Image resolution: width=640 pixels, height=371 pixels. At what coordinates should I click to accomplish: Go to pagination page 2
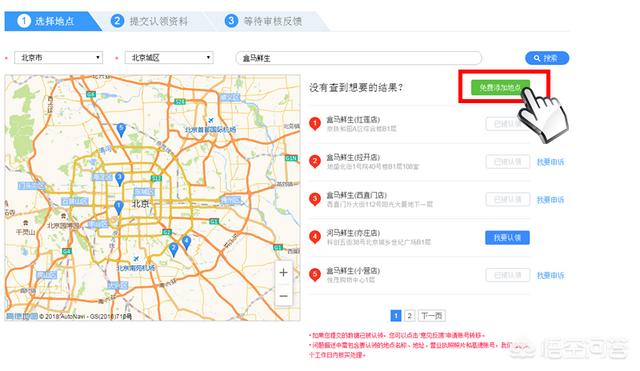409,315
